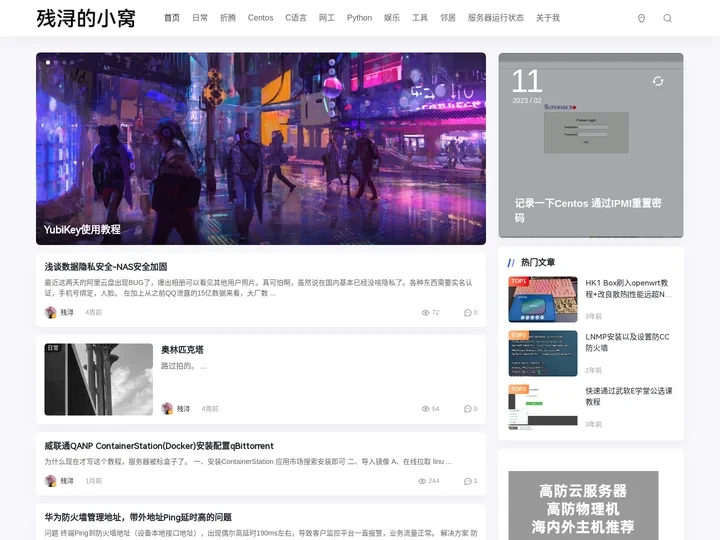
Task: Open 奥林匹克塔 post thumbnail
Action: (x=99, y=379)
